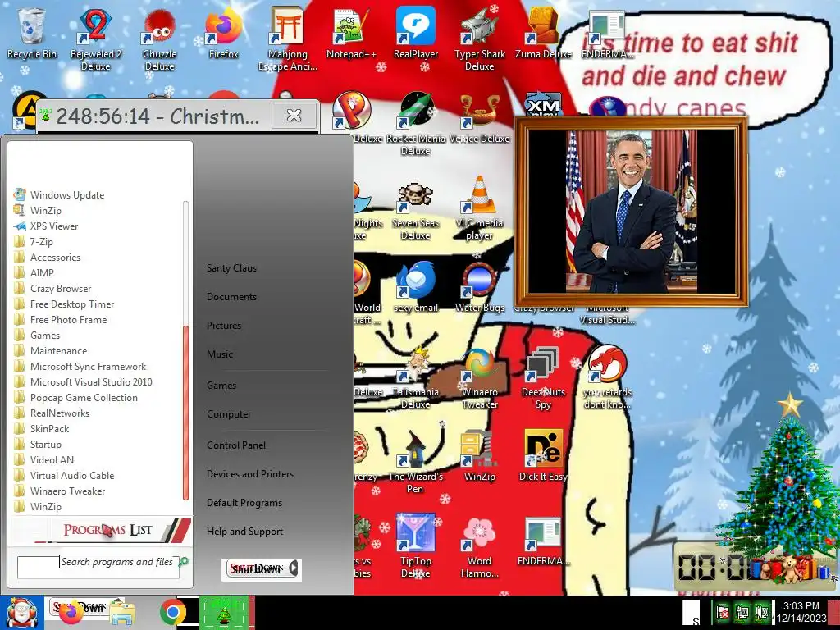Click the red-X flag tray icon
The width and height of the screenshot is (840, 630).
point(722,612)
